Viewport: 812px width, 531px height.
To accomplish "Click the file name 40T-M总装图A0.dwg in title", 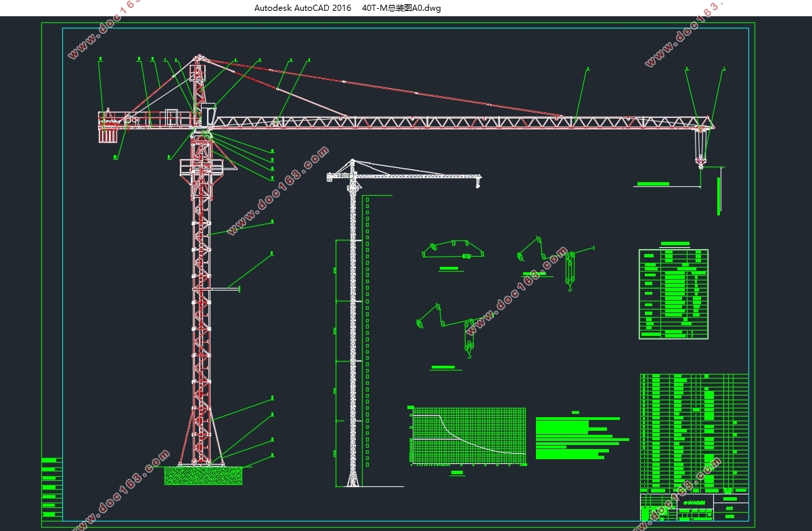I will coord(401,8).
